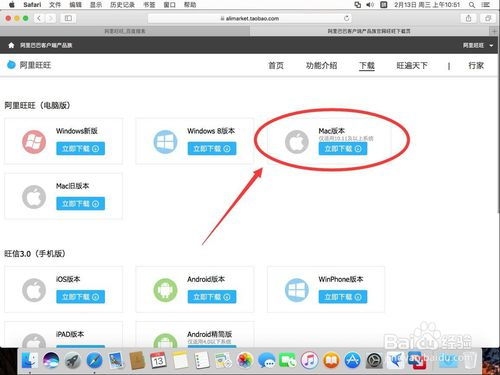The height and width of the screenshot is (375, 500).
Task: Click the Windows新版 red logo icon
Action: pos(34,142)
